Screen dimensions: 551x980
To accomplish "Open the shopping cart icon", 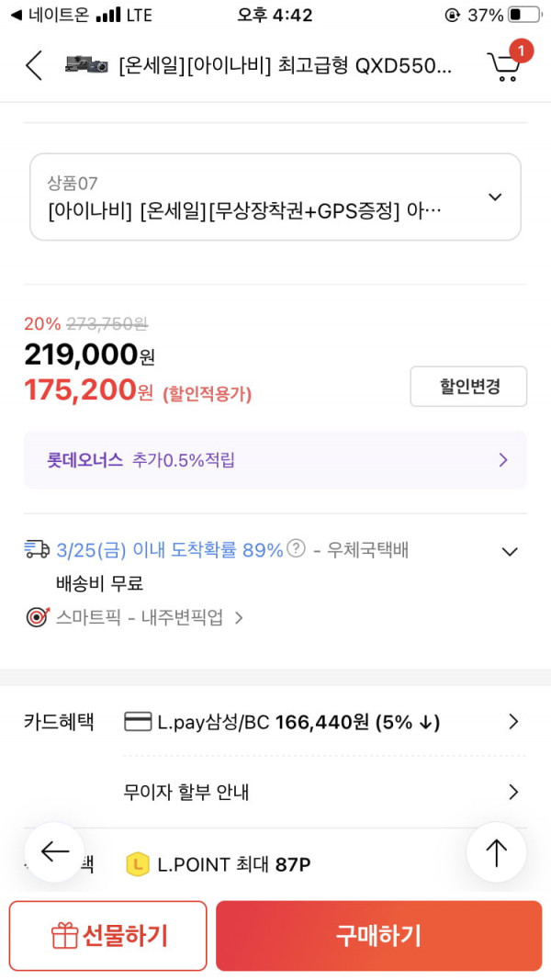I will pos(503,66).
